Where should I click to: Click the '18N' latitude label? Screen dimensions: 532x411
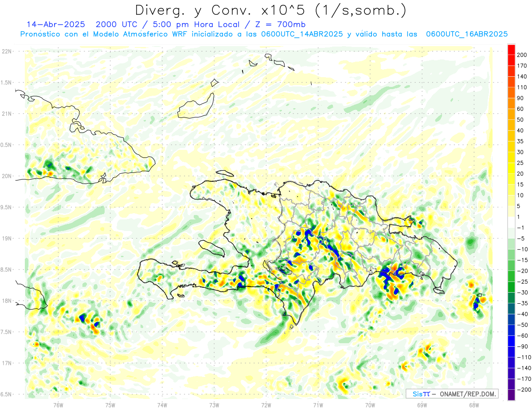pos(6,301)
